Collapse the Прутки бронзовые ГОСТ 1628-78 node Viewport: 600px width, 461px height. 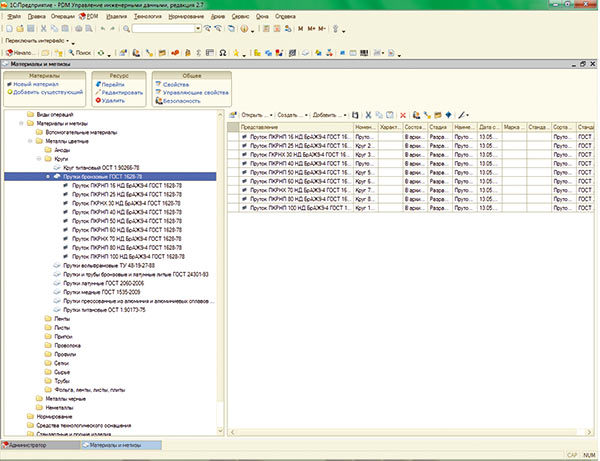coord(47,176)
